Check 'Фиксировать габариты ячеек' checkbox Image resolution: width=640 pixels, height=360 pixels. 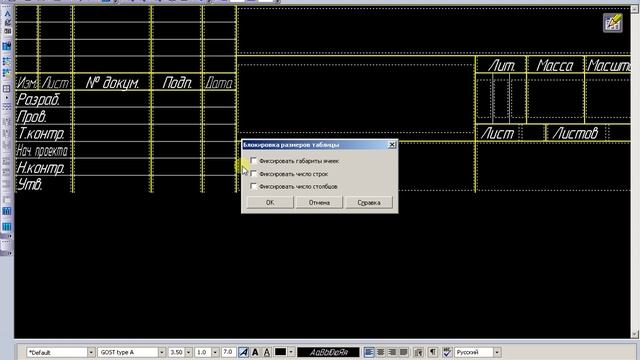pos(253,161)
